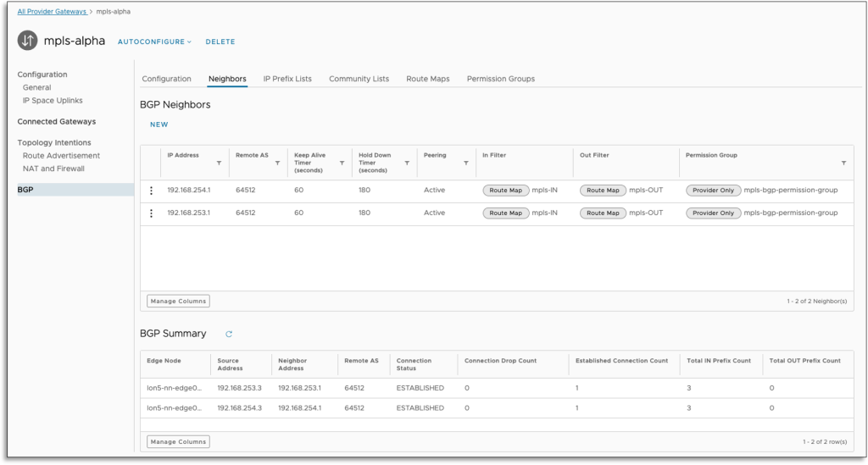Switch to the IP Prefix Lists tab

tap(287, 79)
